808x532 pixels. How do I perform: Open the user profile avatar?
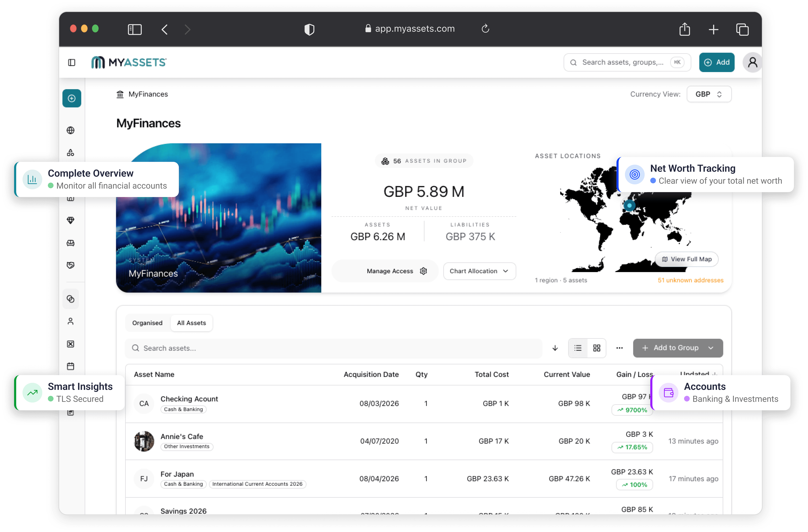752,62
